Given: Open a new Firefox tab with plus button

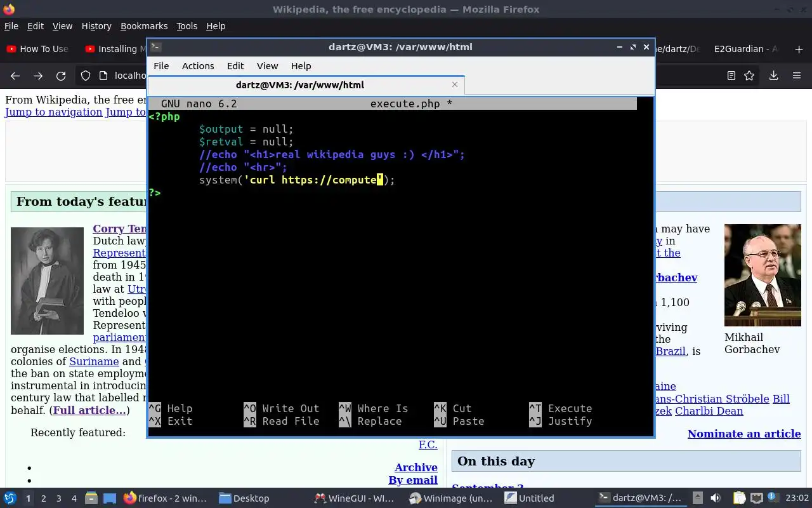Looking at the screenshot, I should [x=799, y=49].
